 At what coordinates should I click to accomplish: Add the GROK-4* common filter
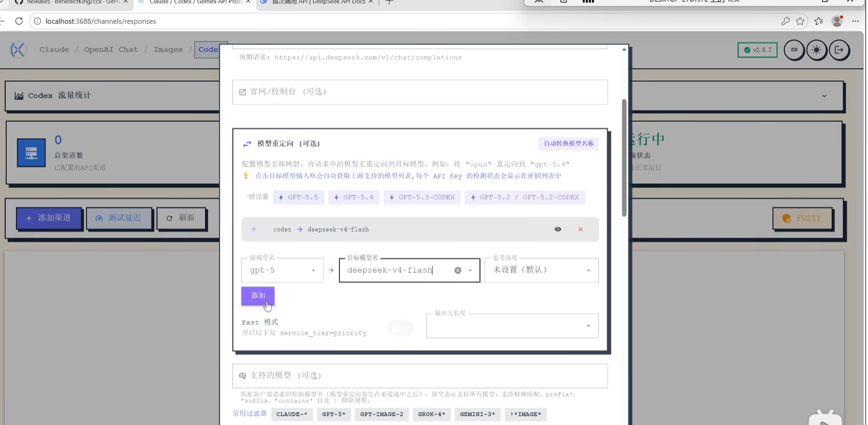(431, 414)
